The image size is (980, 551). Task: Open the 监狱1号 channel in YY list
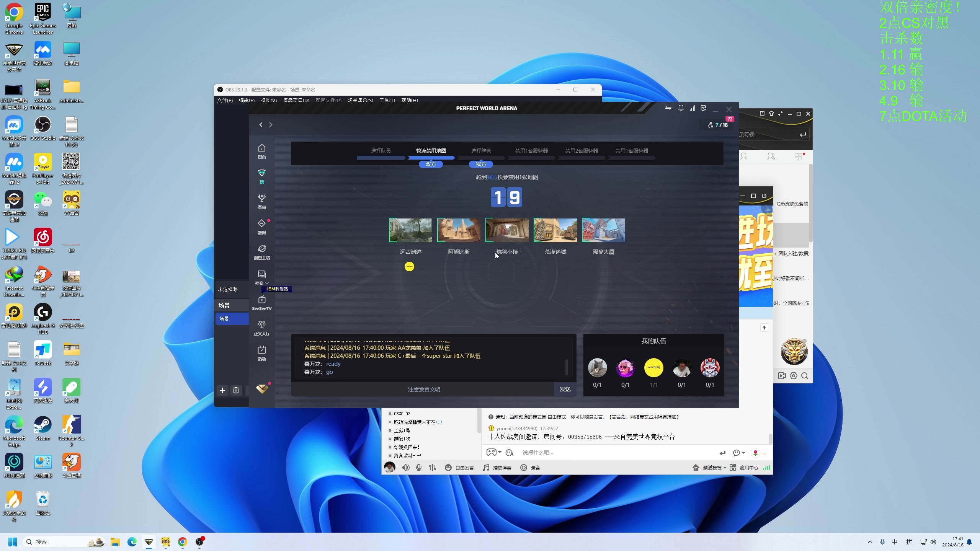[x=402, y=430]
